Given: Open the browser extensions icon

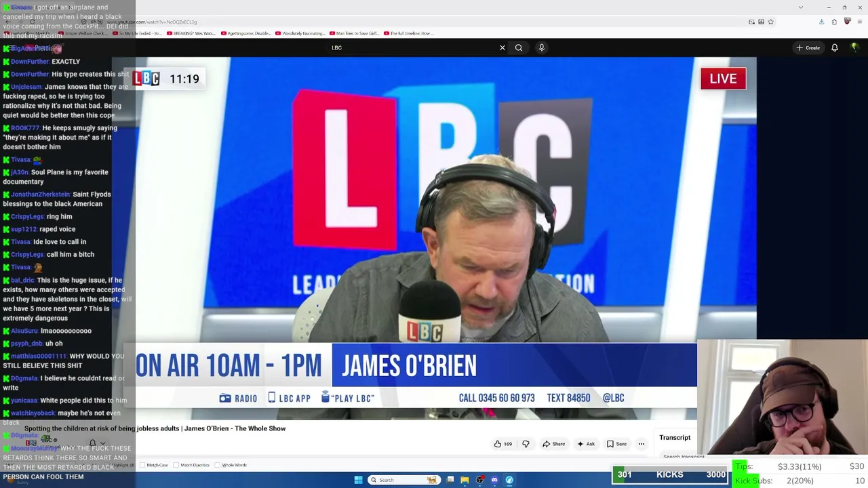Looking at the screenshot, I should pos(834,22).
